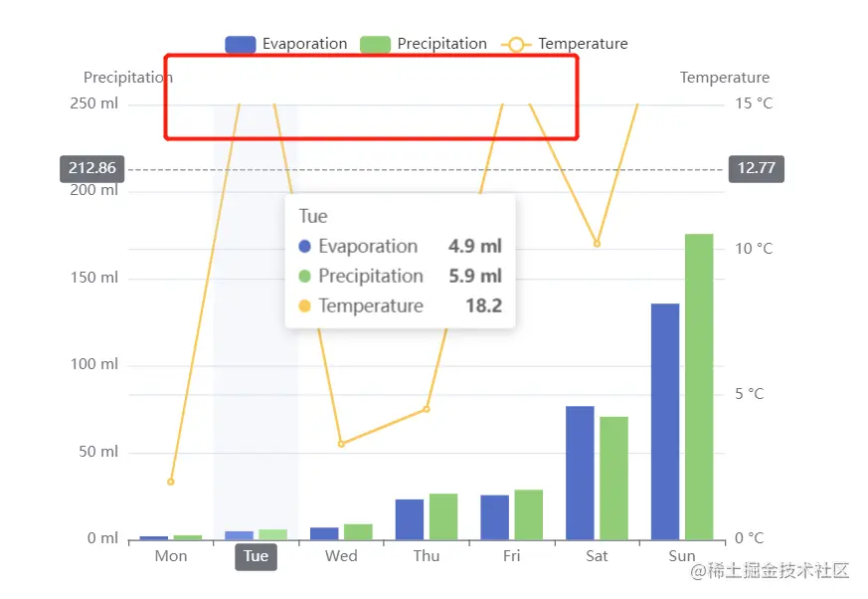The height and width of the screenshot is (599, 868).
Task: Select the Sun blue Evaporation bar
Action: click(x=665, y=422)
